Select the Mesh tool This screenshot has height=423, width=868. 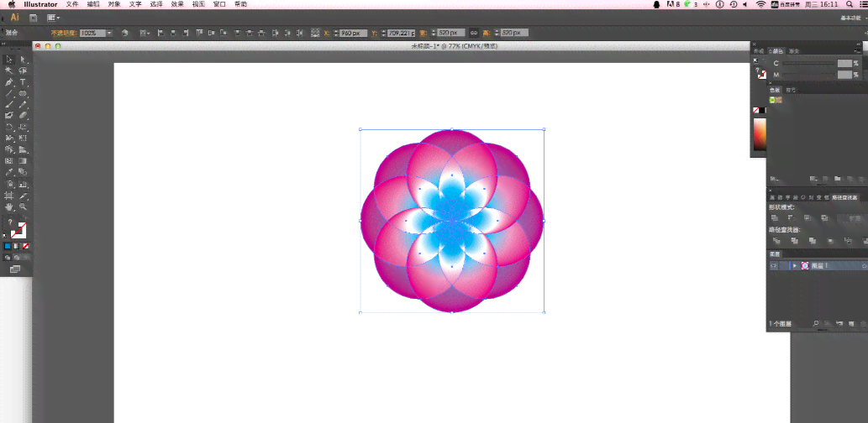pos(9,161)
